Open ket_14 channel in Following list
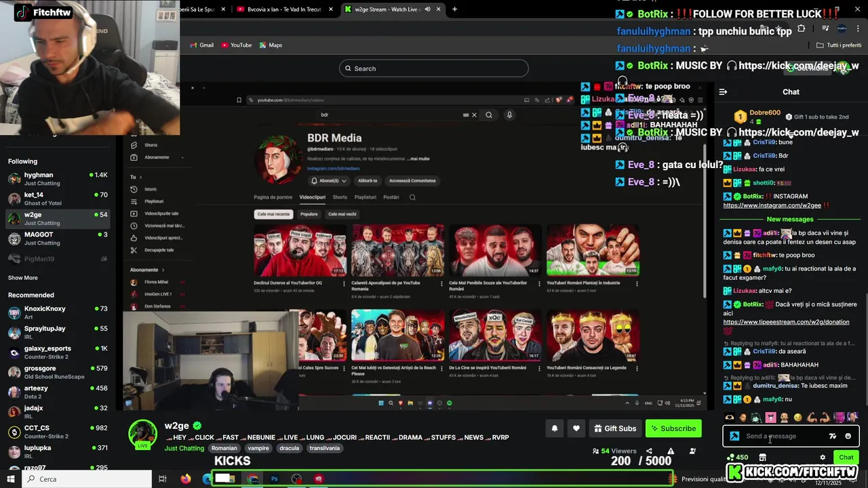The image size is (868, 488). tap(58, 199)
